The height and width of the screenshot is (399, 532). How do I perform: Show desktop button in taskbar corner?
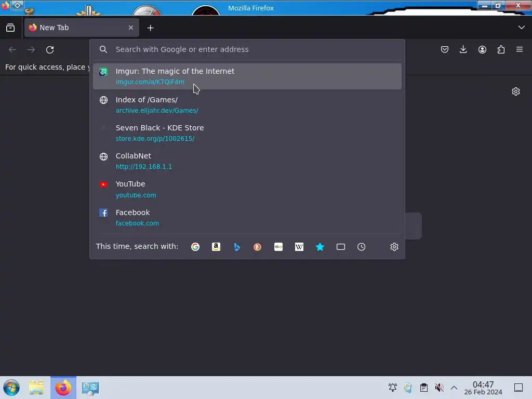tap(518, 388)
